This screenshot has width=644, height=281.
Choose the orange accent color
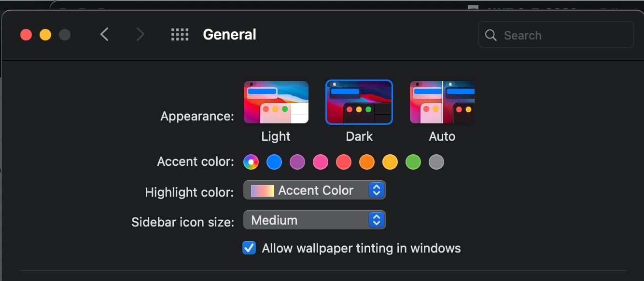[367, 162]
